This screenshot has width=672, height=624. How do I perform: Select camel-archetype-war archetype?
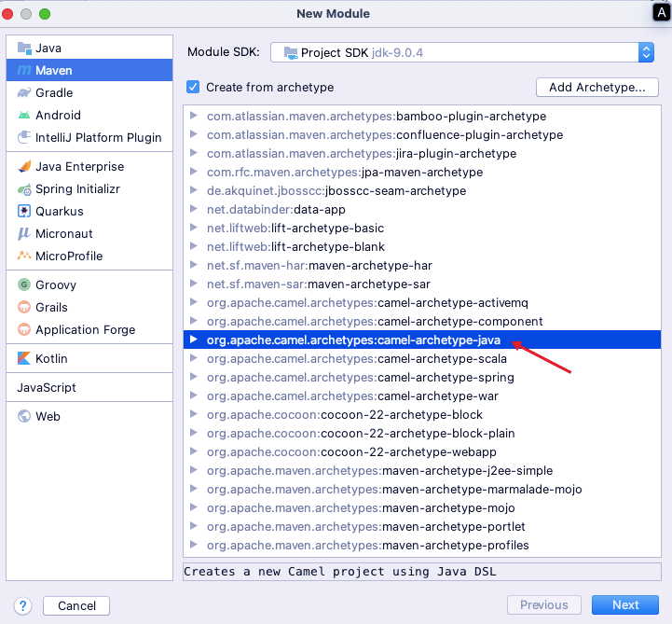pos(422,395)
